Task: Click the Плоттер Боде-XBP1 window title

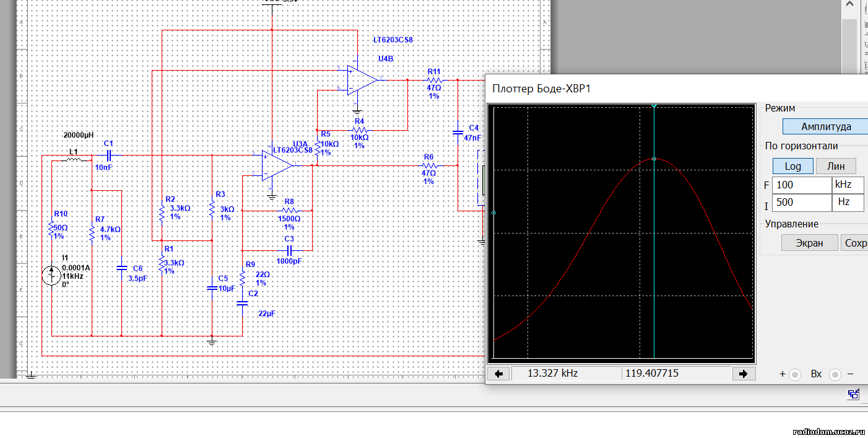Action: (542, 89)
